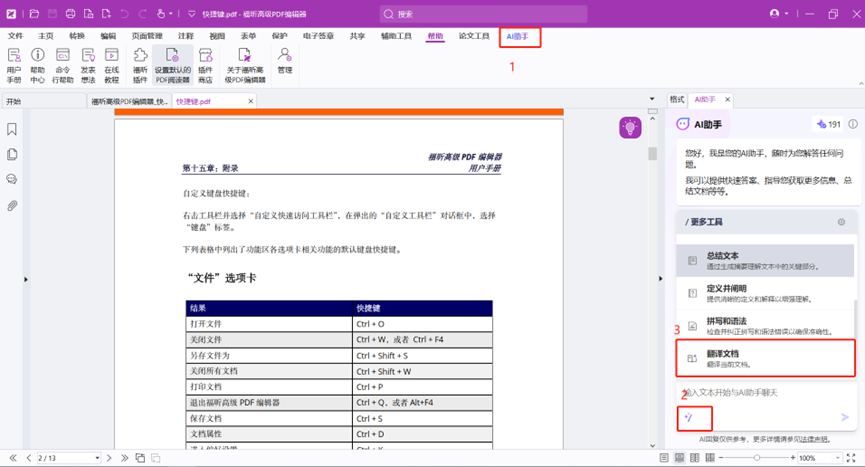
Task: Open the attachments paperclip panel
Action: 12,206
